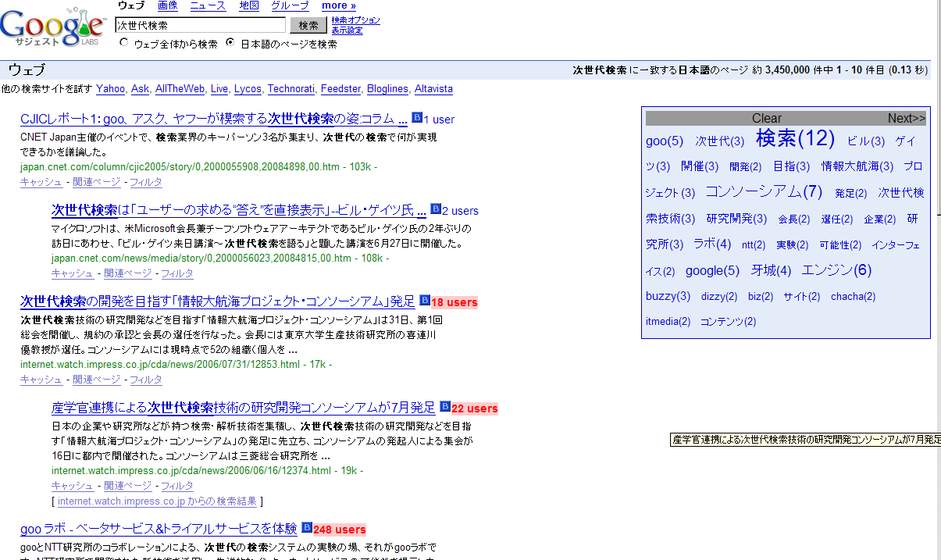Select the 次世代(3) tag

[x=720, y=141]
